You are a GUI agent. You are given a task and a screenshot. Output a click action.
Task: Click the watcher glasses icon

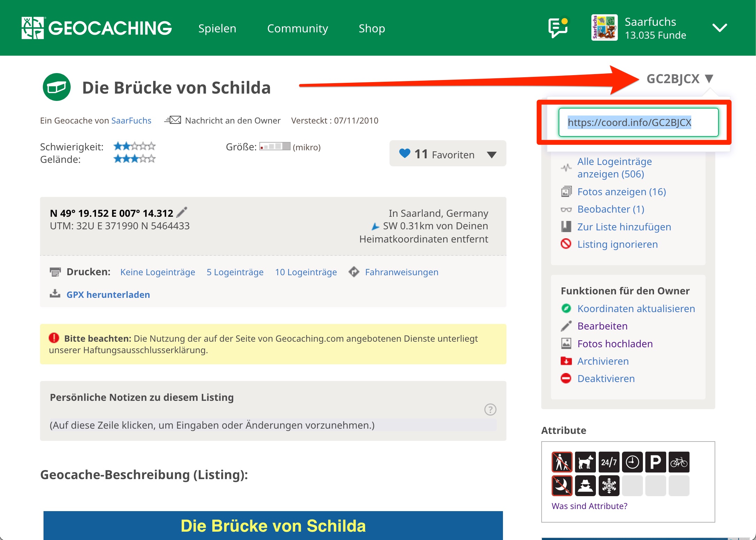click(566, 209)
